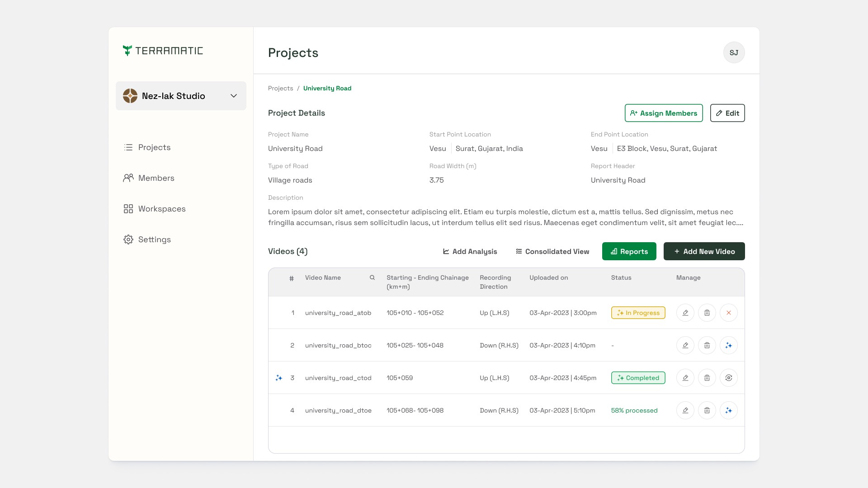Viewport: 868px width, 488px height.
Task: Click the 58% processed status text
Action: (634, 410)
